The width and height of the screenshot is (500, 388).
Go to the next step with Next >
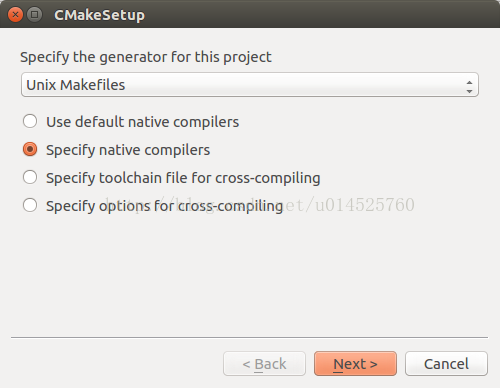355,364
